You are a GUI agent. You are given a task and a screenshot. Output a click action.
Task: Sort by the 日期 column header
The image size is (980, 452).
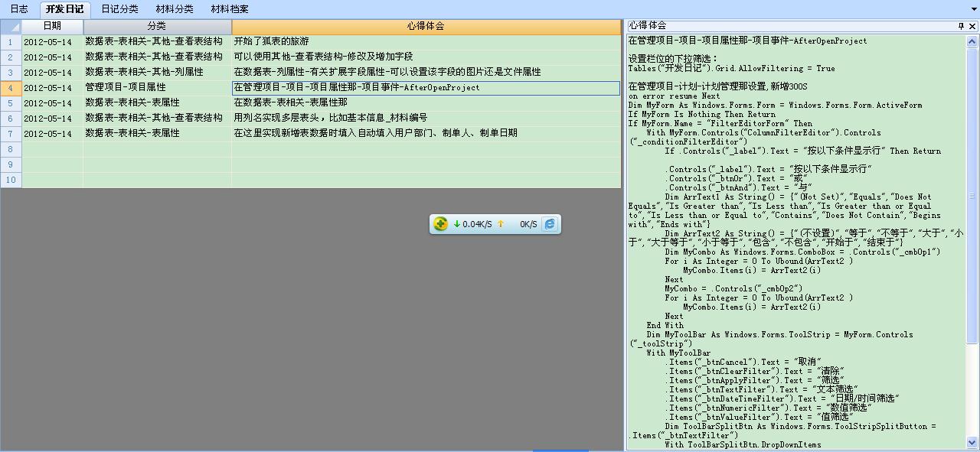coord(52,27)
